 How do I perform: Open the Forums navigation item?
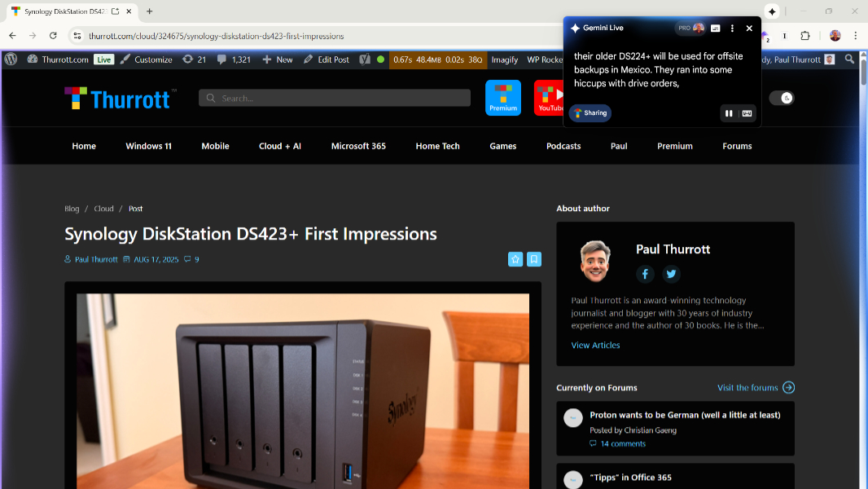pyautogui.click(x=737, y=146)
